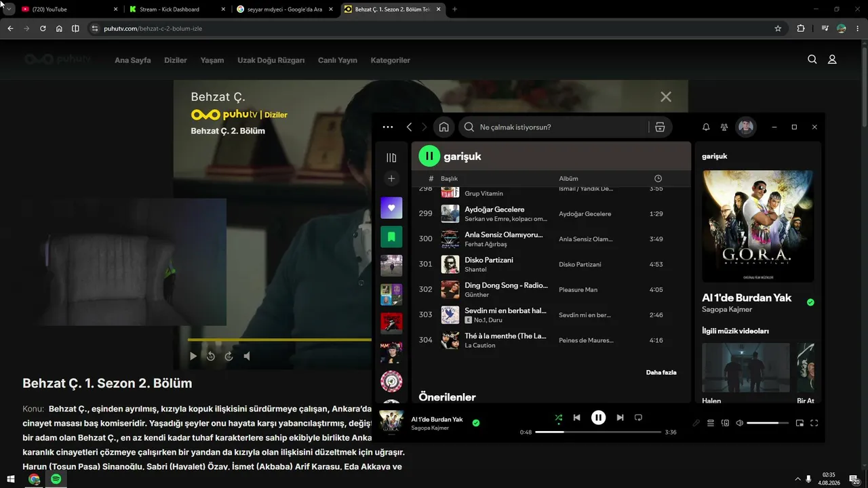Rewind the puhutv video ten seconds
This screenshot has height=488, width=868.
[x=211, y=356]
